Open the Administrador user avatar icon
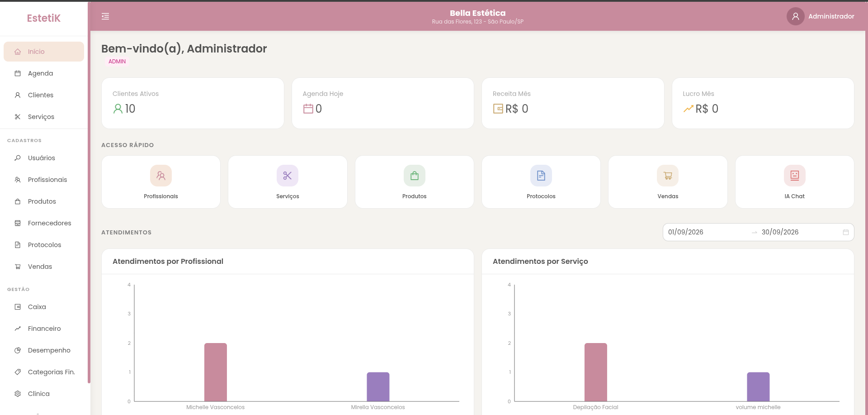Viewport: 868px width, 415px height. pos(795,16)
